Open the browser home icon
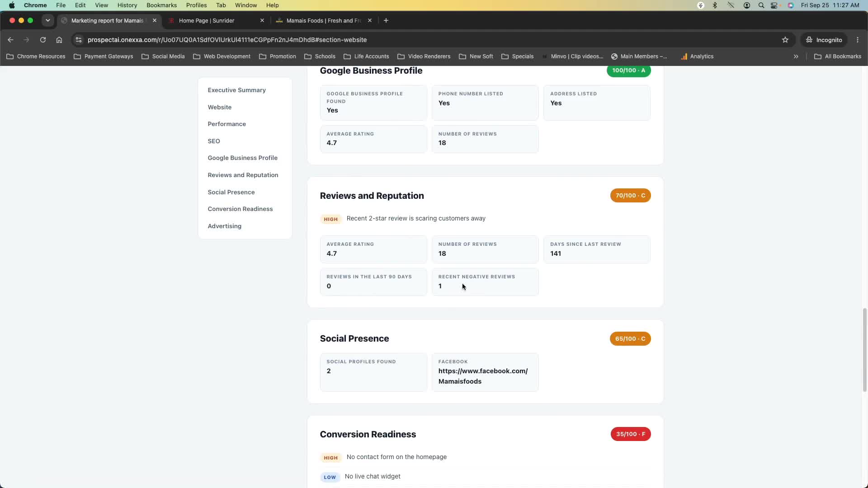This screenshot has width=868, height=488. [59, 40]
